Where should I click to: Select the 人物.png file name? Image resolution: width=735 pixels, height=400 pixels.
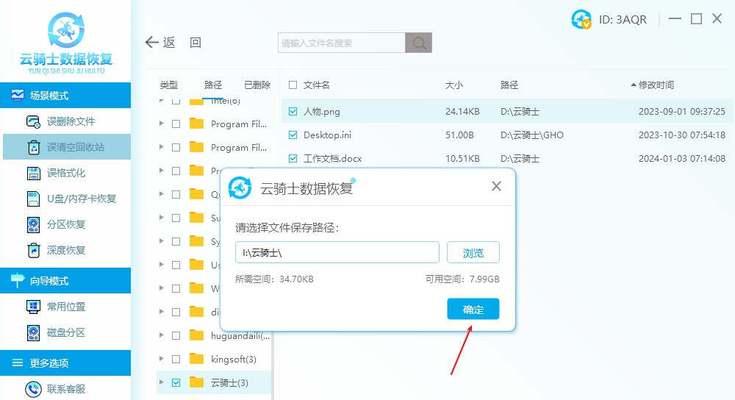tap(322, 112)
